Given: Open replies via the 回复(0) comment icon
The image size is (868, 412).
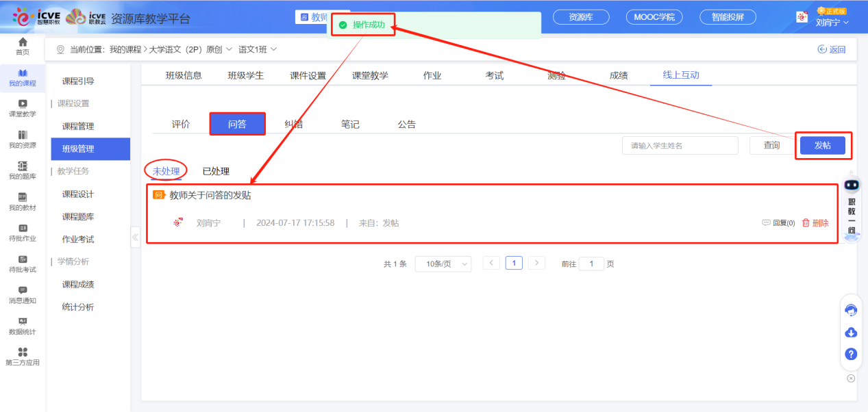Looking at the screenshot, I should click(x=778, y=222).
